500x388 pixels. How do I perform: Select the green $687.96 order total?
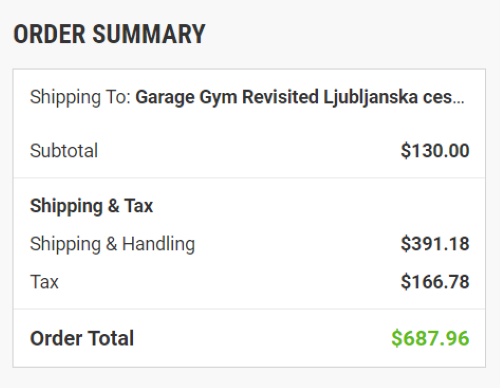430,338
